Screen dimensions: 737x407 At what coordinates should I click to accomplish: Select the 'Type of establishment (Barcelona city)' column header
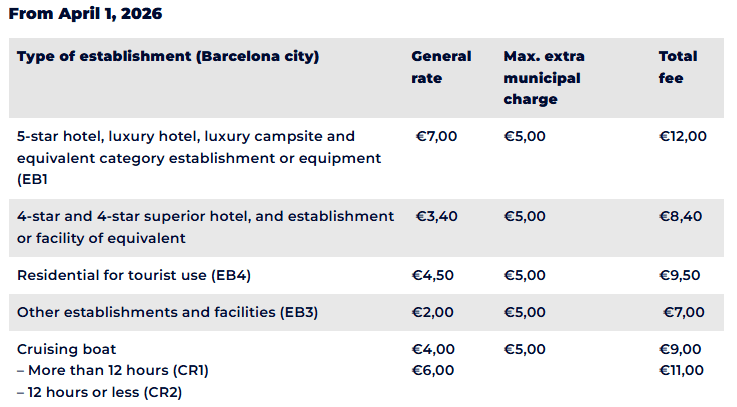[x=168, y=56]
